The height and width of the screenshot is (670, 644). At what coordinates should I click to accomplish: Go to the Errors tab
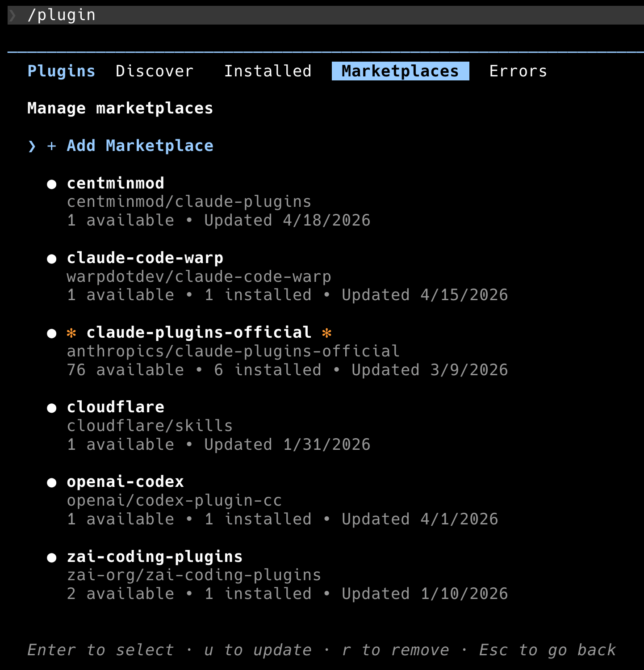point(518,71)
